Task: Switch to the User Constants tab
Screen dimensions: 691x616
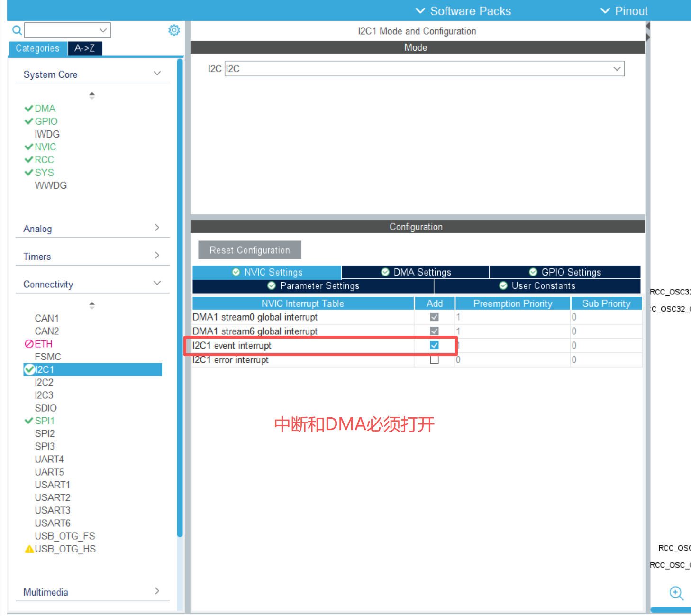Action: pos(537,286)
